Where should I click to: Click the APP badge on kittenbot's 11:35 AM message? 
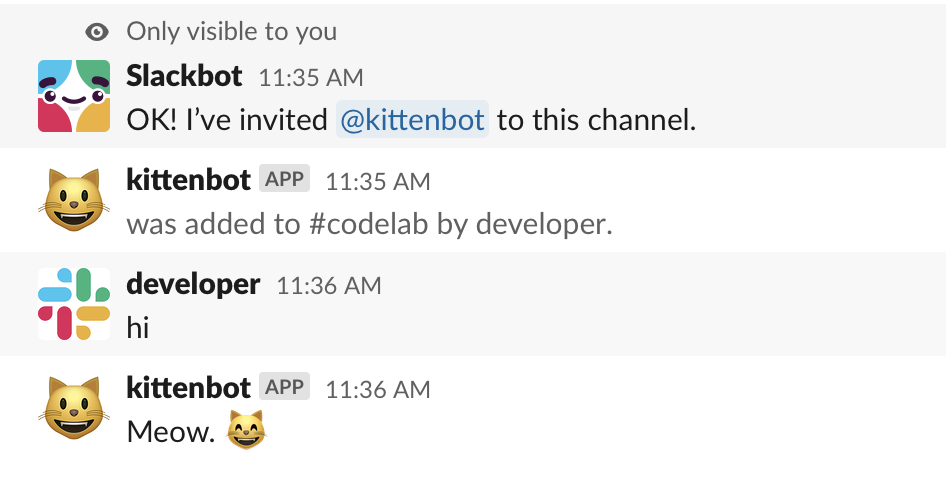[x=285, y=180]
